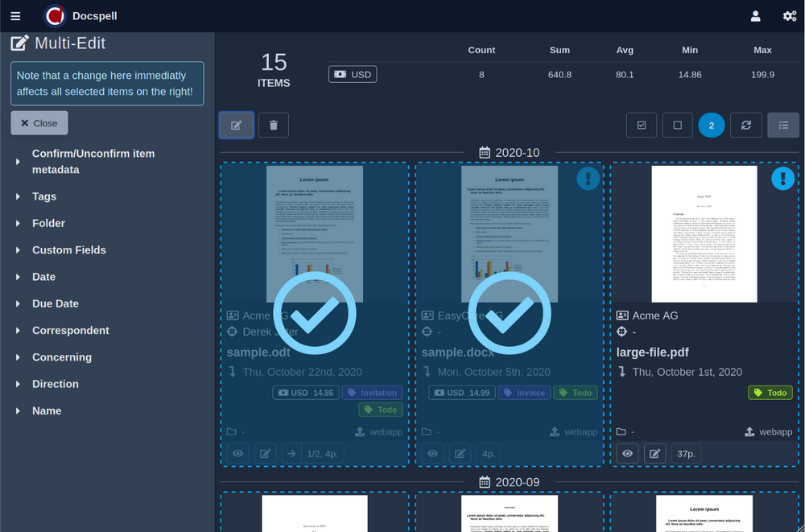Click the edit selected items button
805x532 pixels.
[x=237, y=126]
